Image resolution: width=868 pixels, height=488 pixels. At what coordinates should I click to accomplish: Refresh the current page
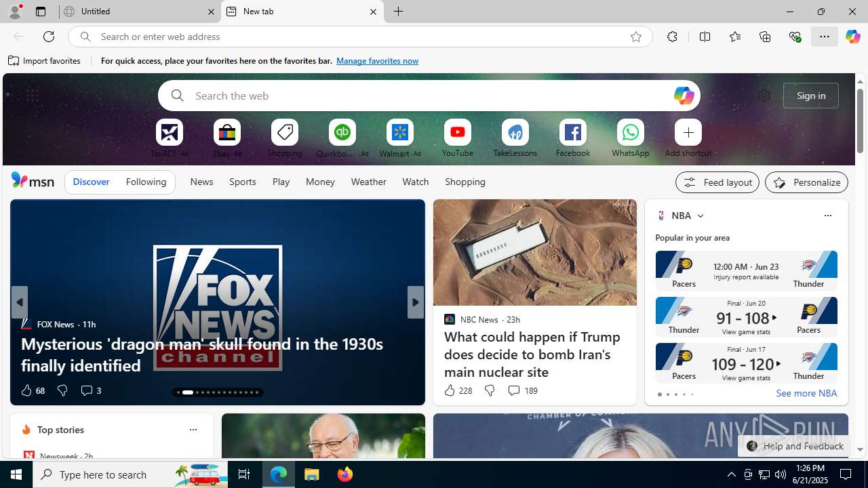click(49, 37)
